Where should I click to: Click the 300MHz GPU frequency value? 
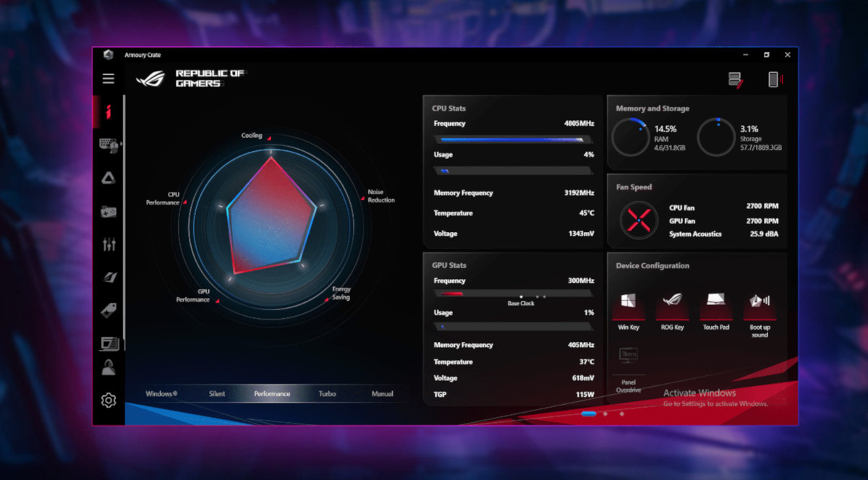click(581, 280)
